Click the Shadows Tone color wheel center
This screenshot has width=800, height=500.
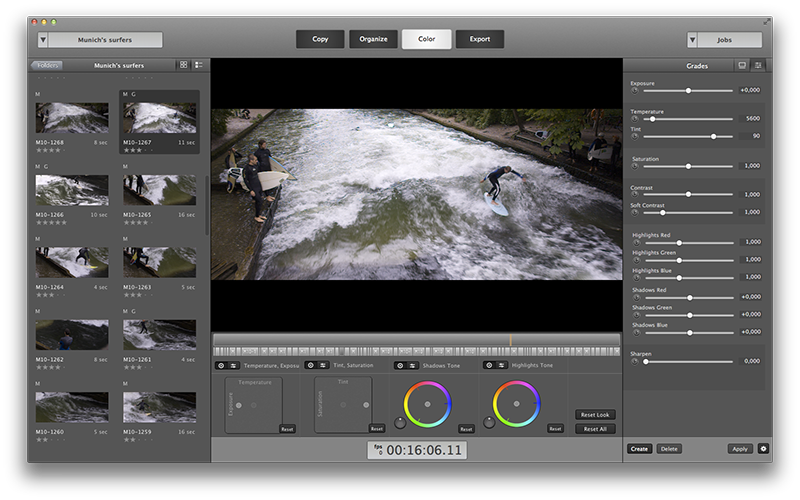pos(427,404)
